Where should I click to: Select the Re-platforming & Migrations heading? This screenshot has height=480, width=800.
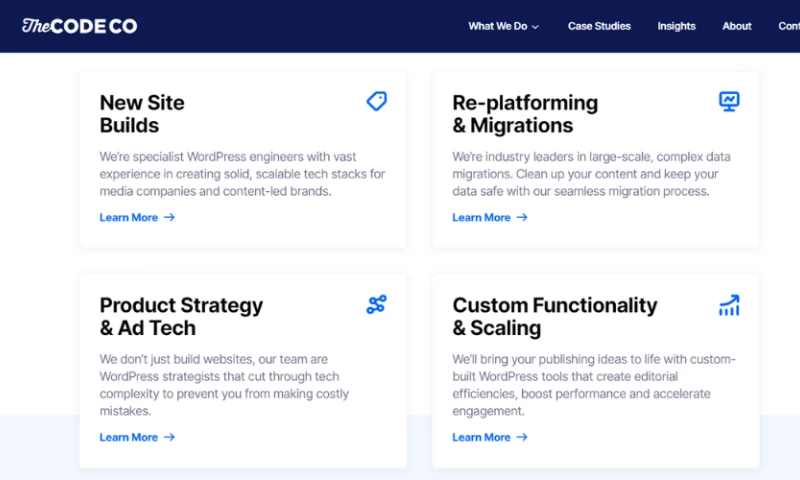[x=525, y=114]
